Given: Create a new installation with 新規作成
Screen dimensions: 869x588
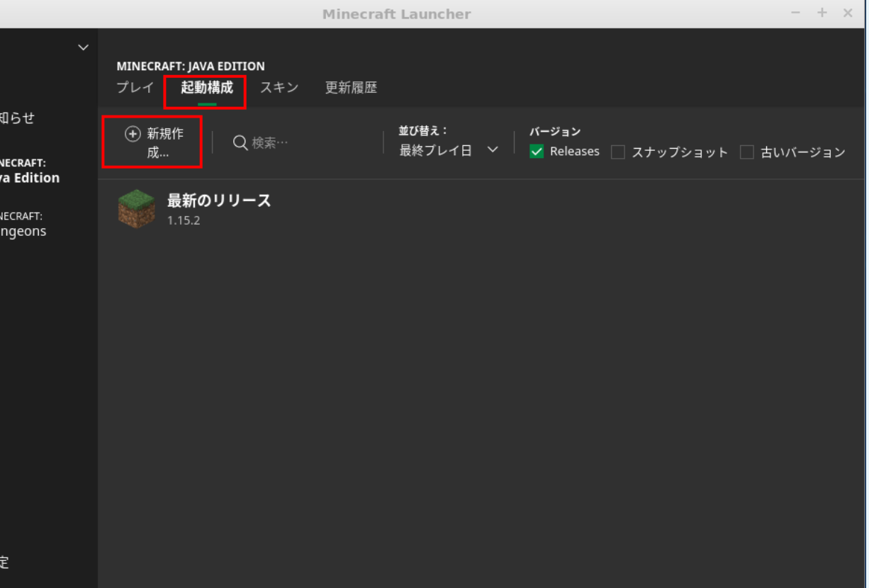Looking at the screenshot, I should [154, 142].
